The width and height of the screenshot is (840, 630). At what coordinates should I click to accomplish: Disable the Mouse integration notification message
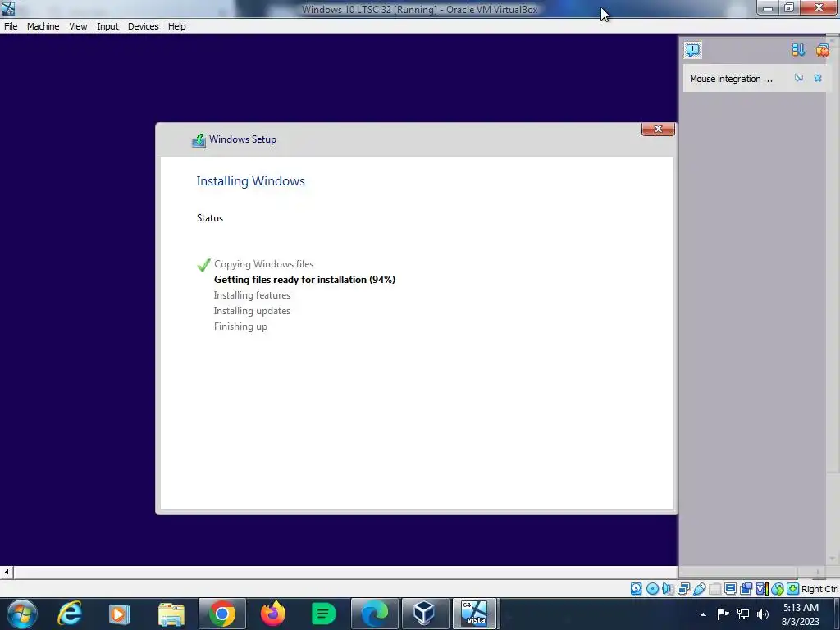(x=799, y=78)
